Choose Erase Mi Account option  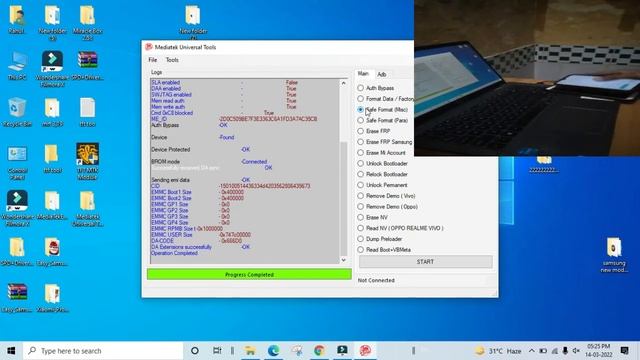(x=381, y=153)
